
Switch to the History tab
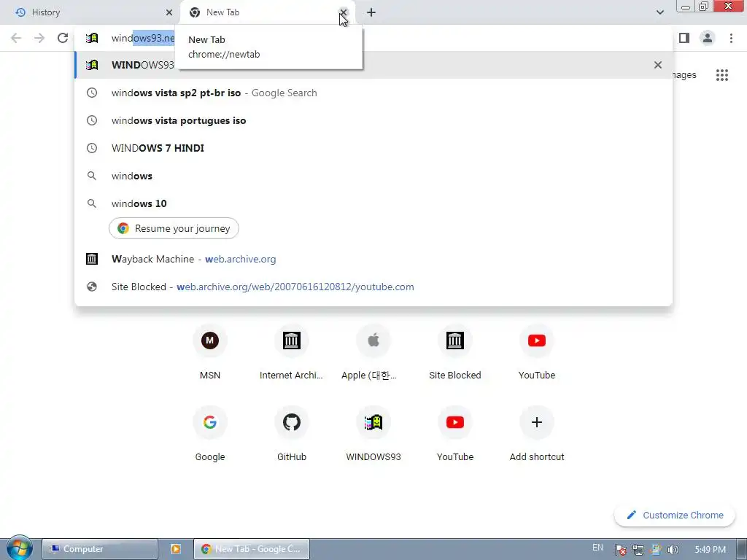[90, 12]
